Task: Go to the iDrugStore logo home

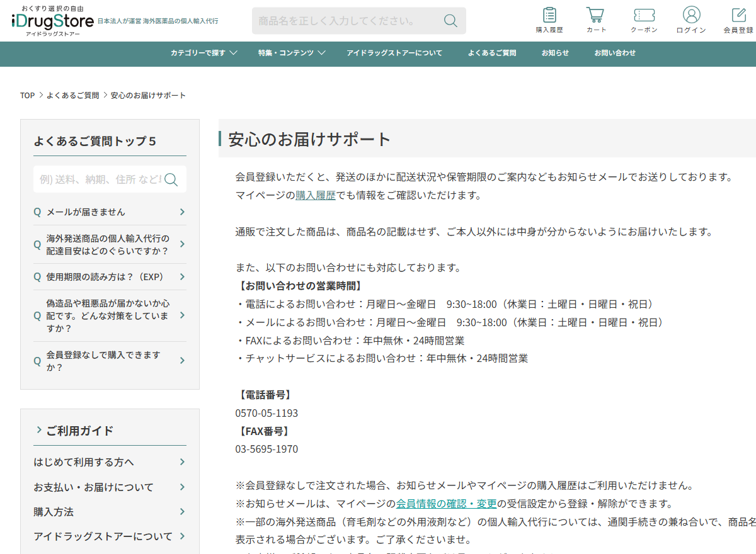Action: pyautogui.click(x=53, y=21)
